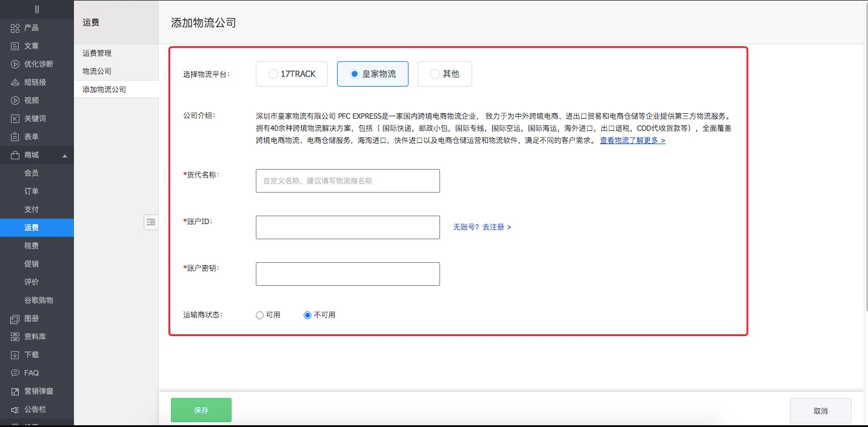Open the 表单 section
Screen dimensions: 868x427
pyautogui.click(x=30, y=136)
